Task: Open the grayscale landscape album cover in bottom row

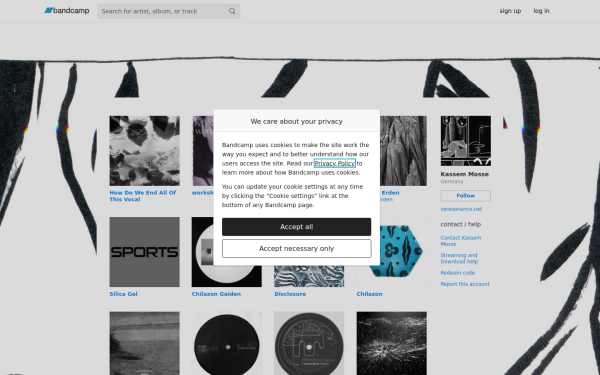Action: pos(144,343)
